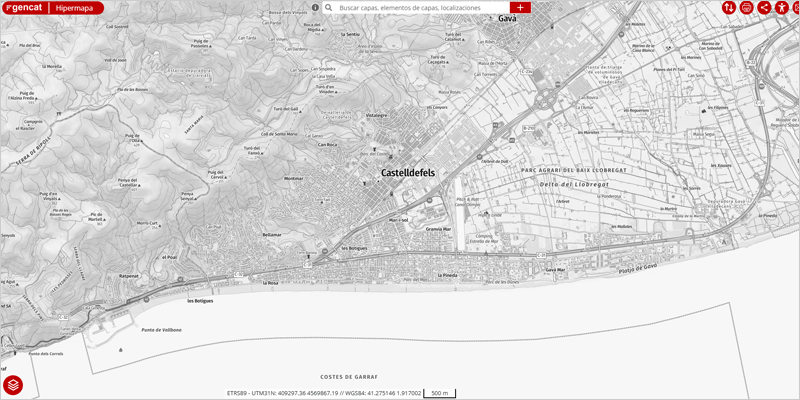Click the Delta del Llobregat label
The height and width of the screenshot is (400, 800).
pyautogui.click(x=574, y=185)
